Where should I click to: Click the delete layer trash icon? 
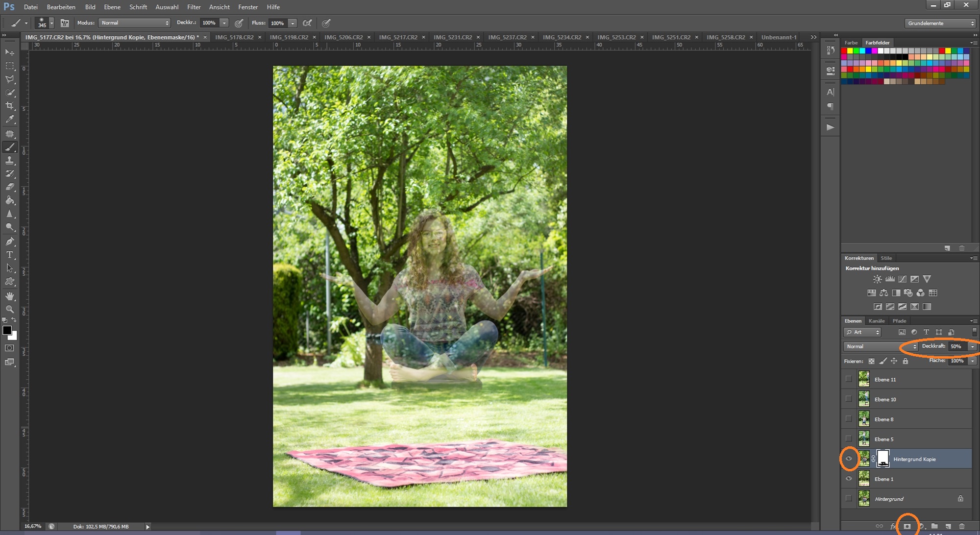pyautogui.click(x=962, y=526)
